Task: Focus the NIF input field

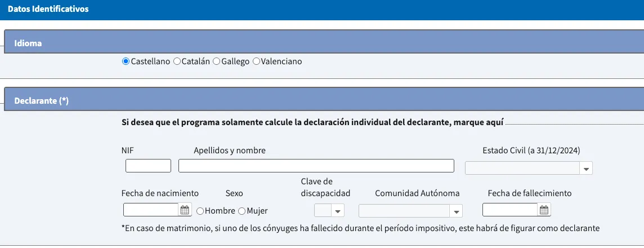Action: 148,166
